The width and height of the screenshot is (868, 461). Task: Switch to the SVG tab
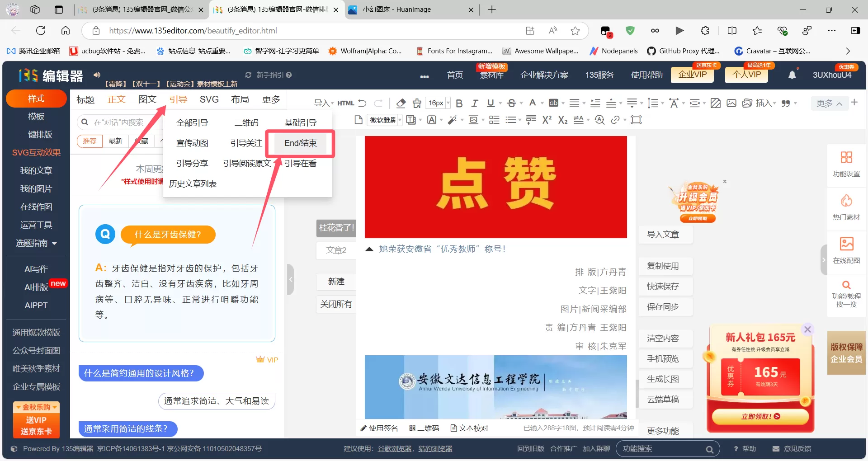click(x=209, y=99)
